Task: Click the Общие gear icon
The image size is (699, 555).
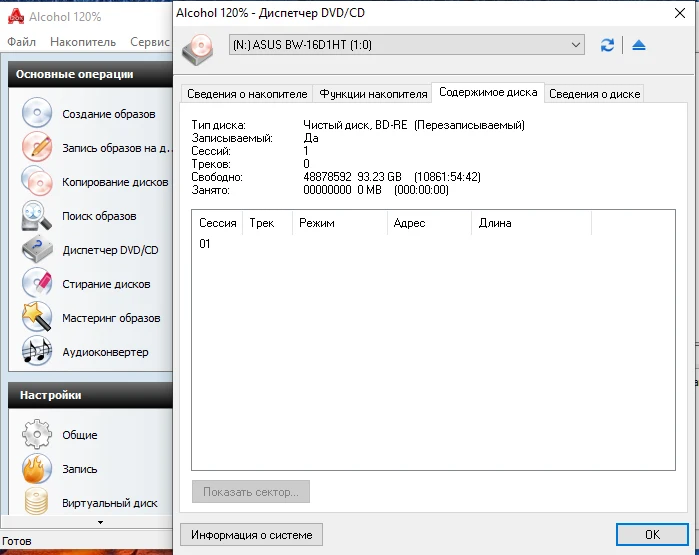Action: (x=37, y=434)
